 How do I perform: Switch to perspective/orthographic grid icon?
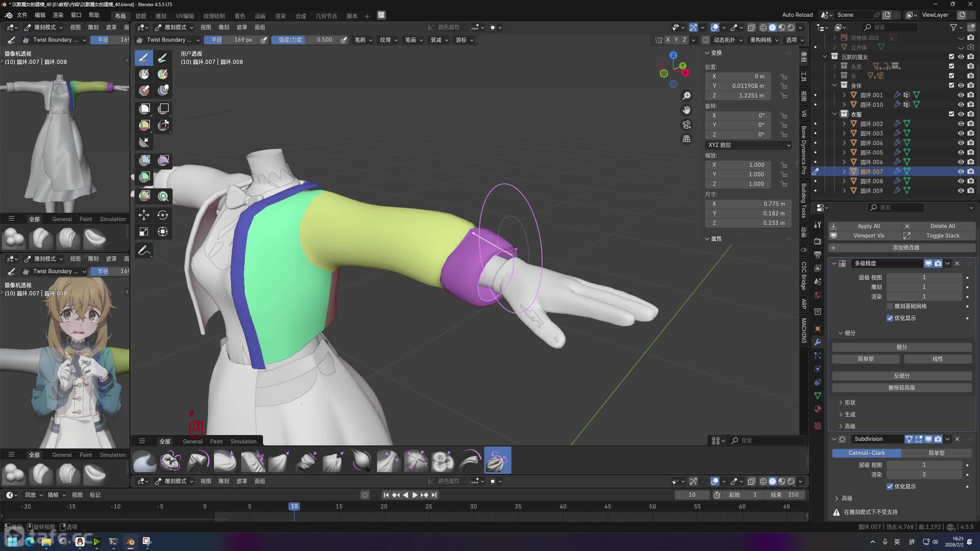(687, 139)
